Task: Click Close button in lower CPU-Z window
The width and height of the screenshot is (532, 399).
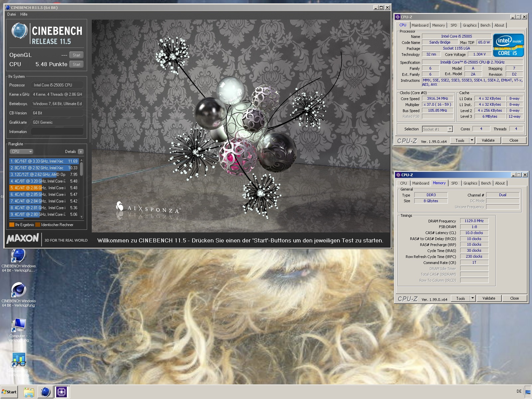Action: coord(514,299)
